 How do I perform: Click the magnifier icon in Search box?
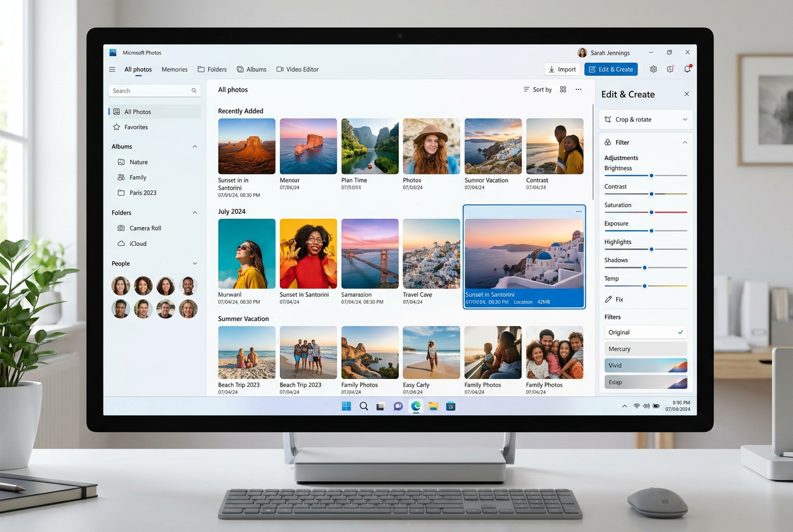click(x=194, y=91)
